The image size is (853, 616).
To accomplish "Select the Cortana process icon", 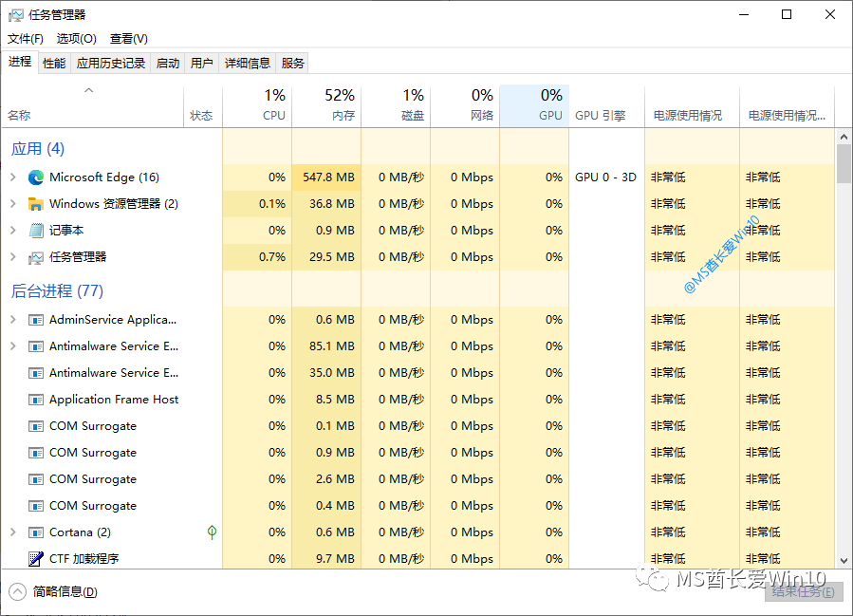I will (35, 532).
